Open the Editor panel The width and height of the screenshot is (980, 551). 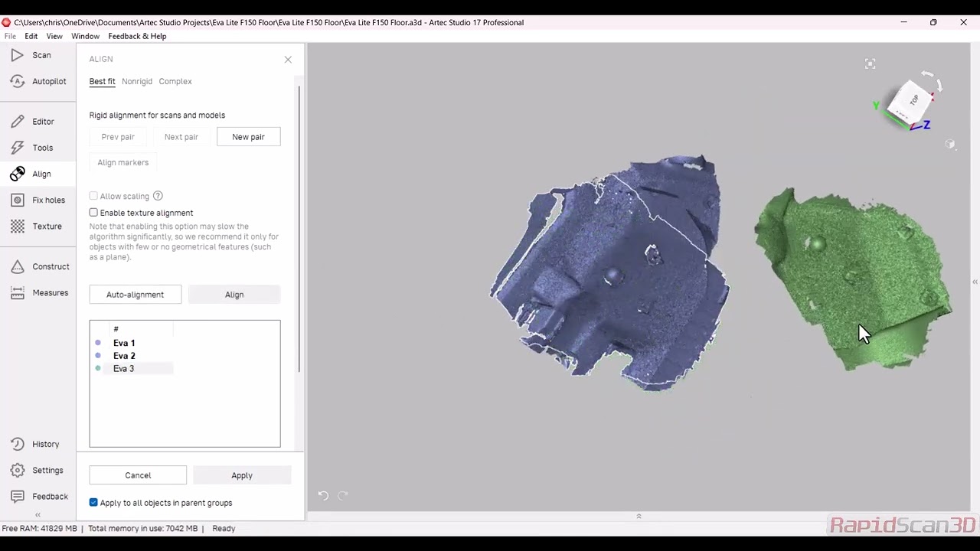click(x=34, y=122)
